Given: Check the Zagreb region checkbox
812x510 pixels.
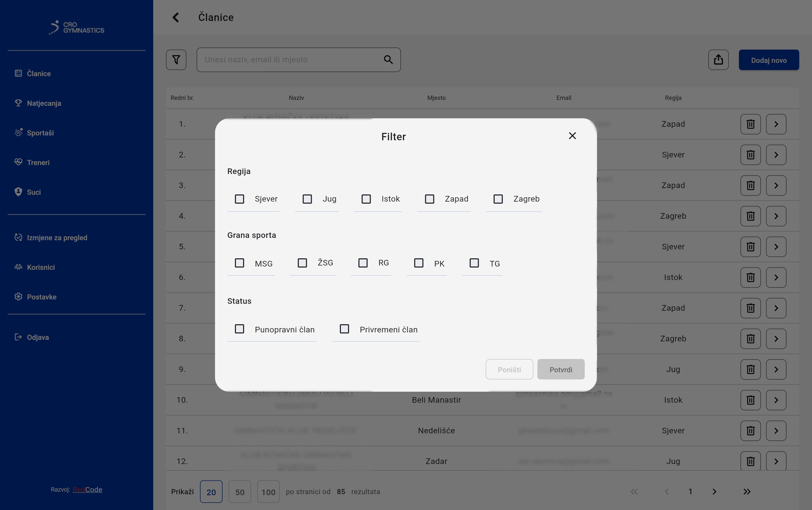Looking at the screenshot, I should click(498, 199).
